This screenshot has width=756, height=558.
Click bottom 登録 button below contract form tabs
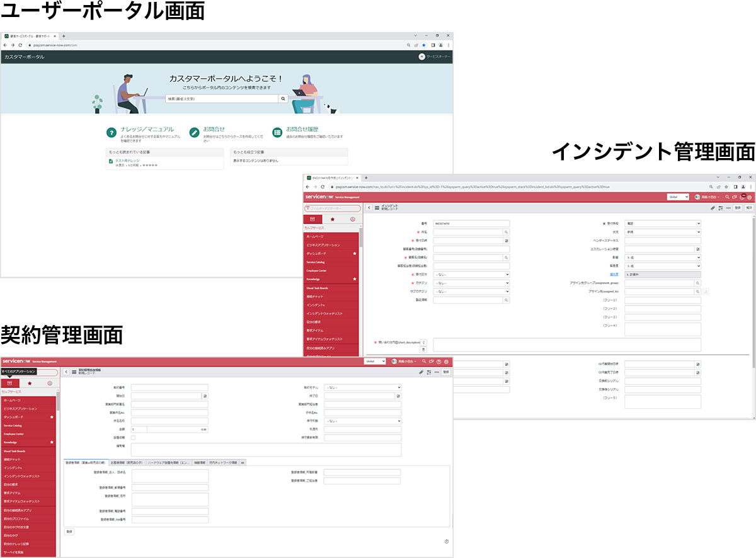(69, 532)
